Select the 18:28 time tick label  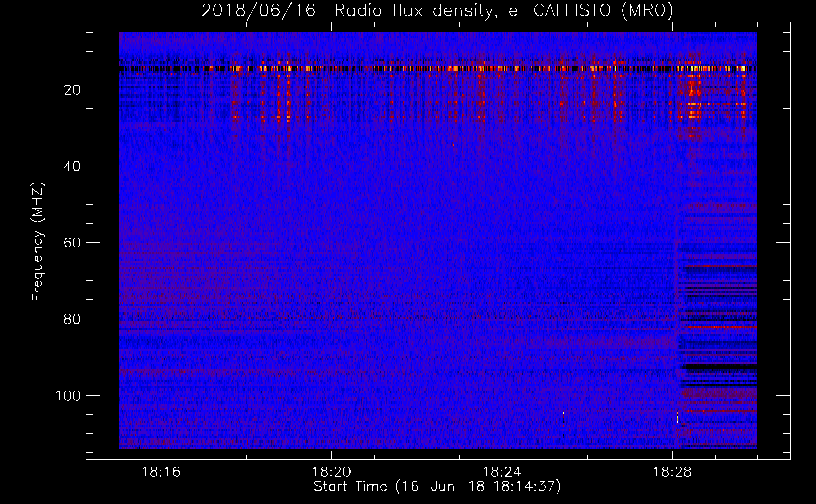(672, 472)
